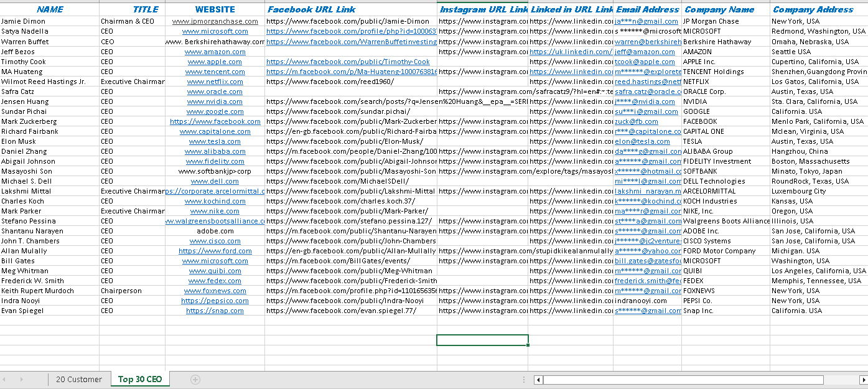
Task: Click the next sheet navigation arrow
Action: pyautogui.click(x=22, y=379)
